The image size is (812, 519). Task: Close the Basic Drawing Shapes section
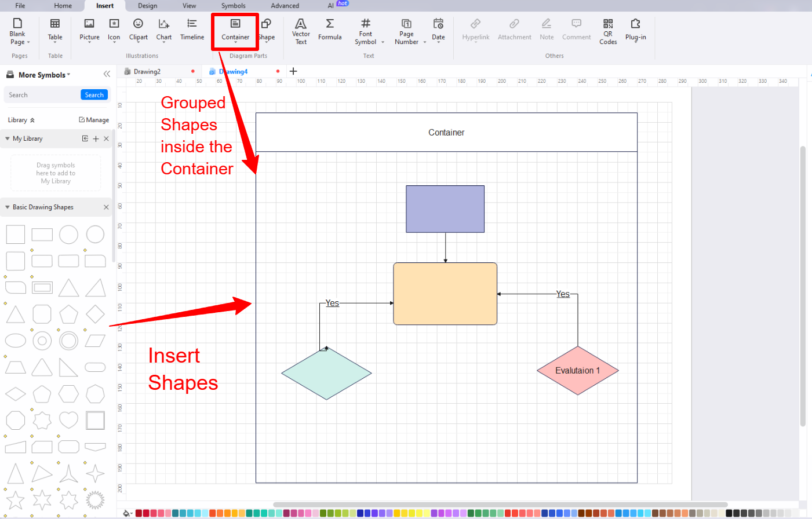coord(106,207)
